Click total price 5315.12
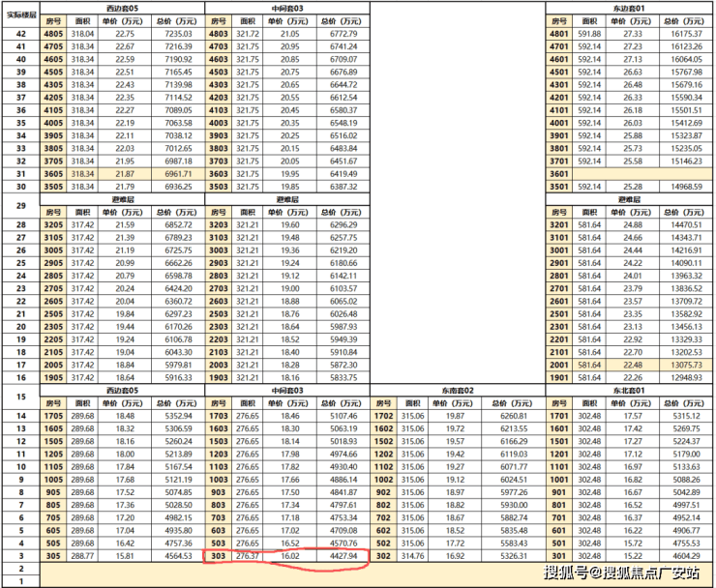Screen dimensions: 716x588 [686, 416]
